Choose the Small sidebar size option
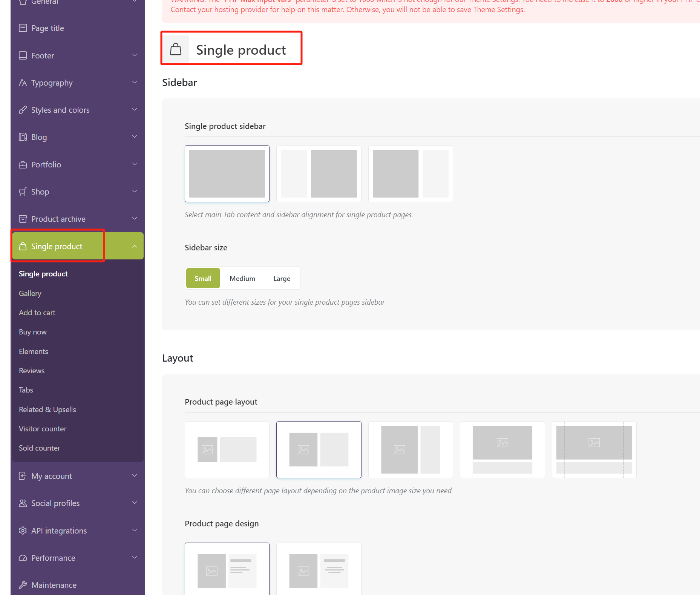 203,279
